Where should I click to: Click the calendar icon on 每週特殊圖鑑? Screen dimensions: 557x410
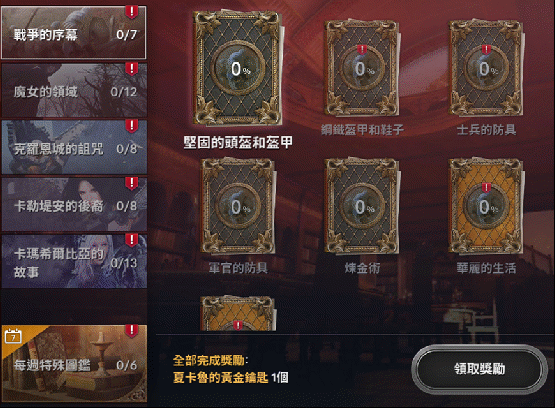coord(13,336)
